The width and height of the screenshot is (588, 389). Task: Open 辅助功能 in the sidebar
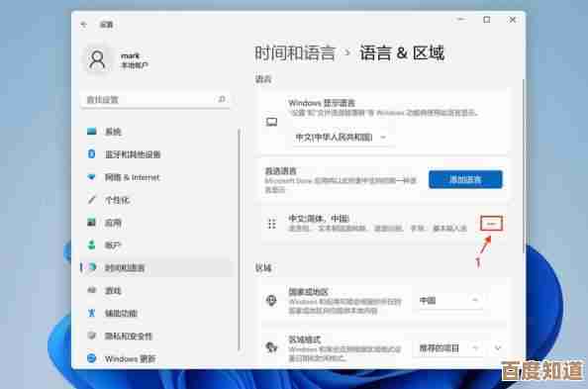(x=155, y=313)
